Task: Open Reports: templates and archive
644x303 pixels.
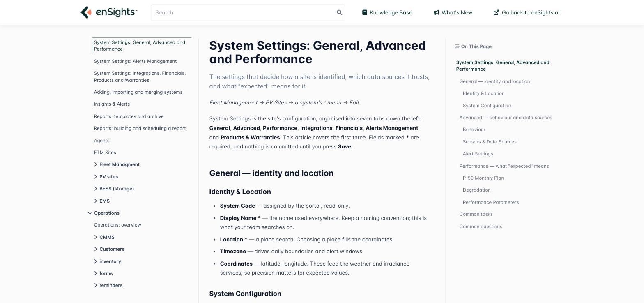Action: tap(129, 116)
